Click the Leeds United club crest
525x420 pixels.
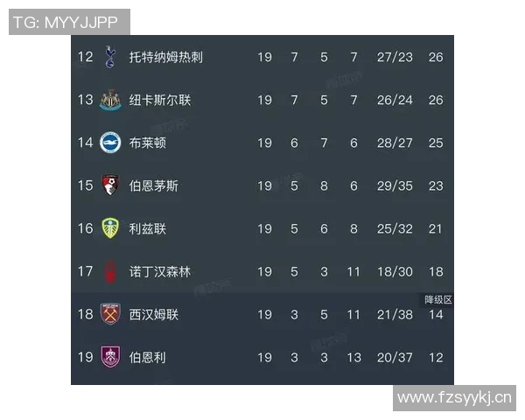(x=110, y=228)
